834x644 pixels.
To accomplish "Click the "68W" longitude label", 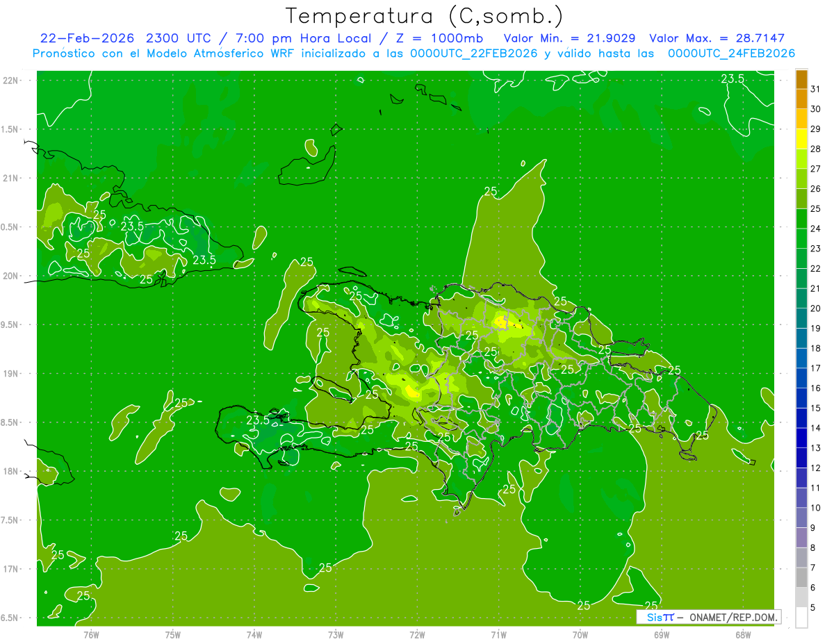I will click(743, 634).
